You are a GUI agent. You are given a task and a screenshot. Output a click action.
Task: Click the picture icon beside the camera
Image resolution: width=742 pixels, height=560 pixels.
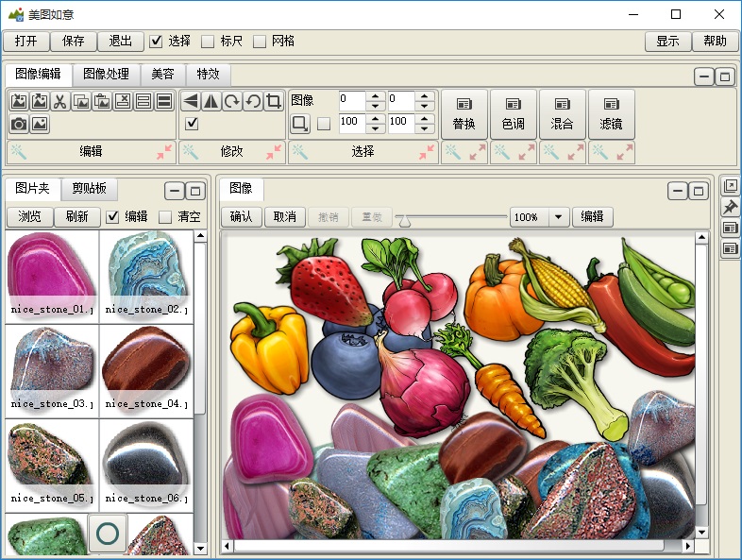pos(40,124)
